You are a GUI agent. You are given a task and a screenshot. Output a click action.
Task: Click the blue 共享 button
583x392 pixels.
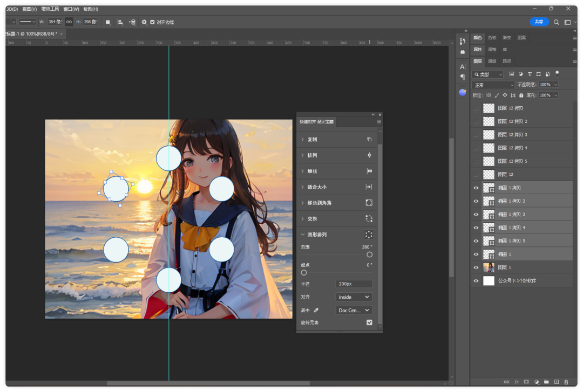[x=539, y=22]
